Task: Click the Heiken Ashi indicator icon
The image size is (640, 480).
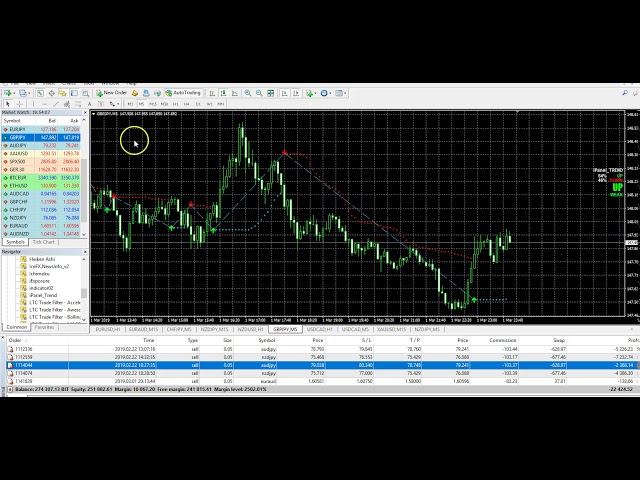Action: pyautogui.click(x=24, y=259)
